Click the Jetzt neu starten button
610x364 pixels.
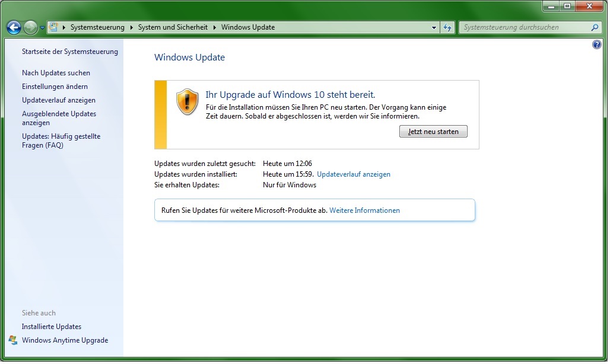pyautogui.click(x=434, y=132)
